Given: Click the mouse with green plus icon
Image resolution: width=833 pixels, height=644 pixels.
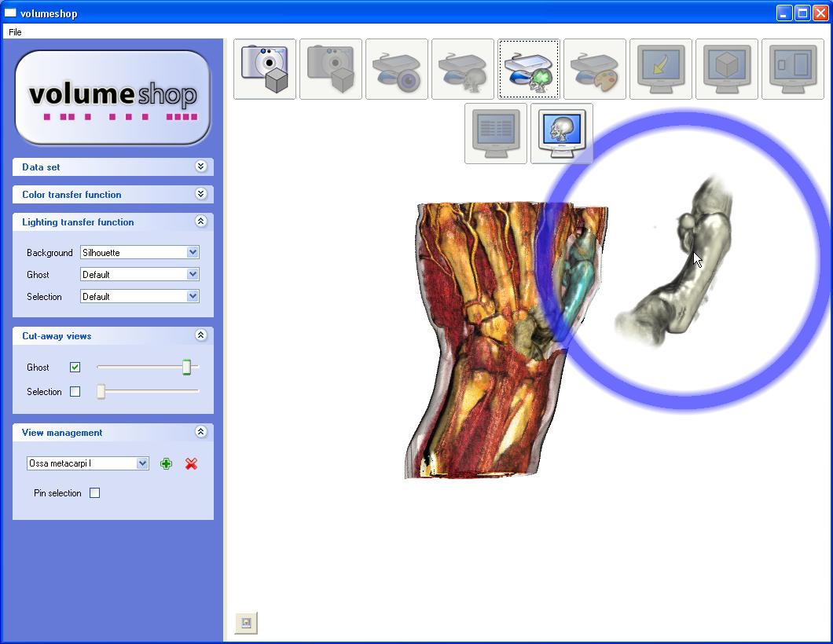Looking at the screenshot, I should click(x=529, y=69).
